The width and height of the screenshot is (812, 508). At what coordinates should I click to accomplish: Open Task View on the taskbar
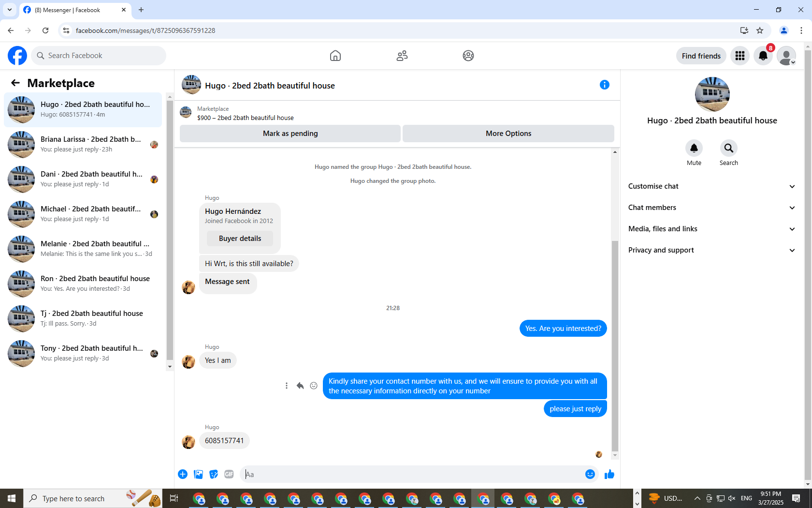(x=174, y=498)
